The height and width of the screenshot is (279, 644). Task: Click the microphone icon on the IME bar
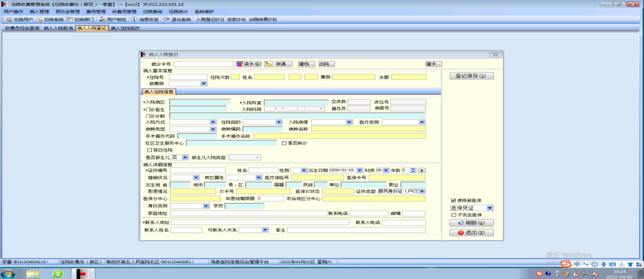pos(603,264)
